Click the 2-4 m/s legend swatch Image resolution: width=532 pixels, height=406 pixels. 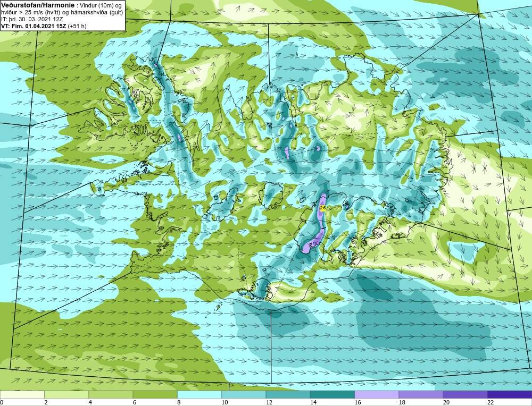point(66,394)
